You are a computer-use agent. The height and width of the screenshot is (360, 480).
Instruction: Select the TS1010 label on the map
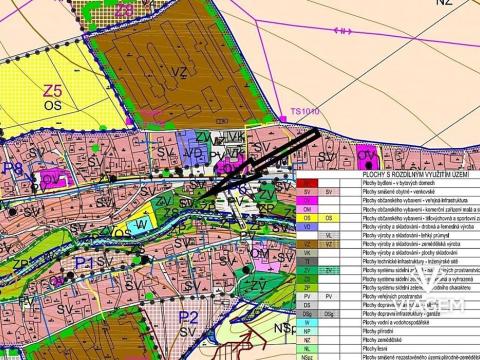(305, 111)
